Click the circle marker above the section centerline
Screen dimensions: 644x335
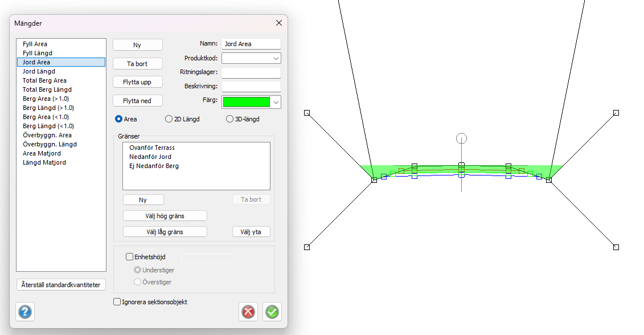(462, 138)
